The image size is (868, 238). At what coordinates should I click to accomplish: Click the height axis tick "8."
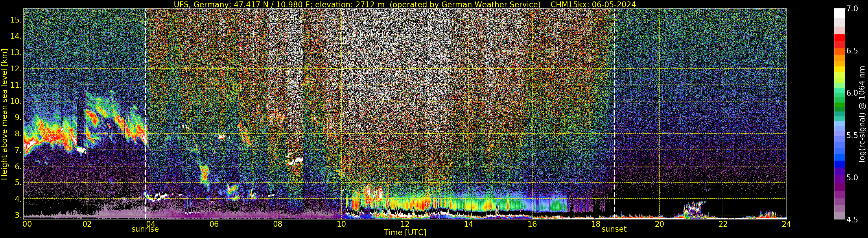coord(18,134)
